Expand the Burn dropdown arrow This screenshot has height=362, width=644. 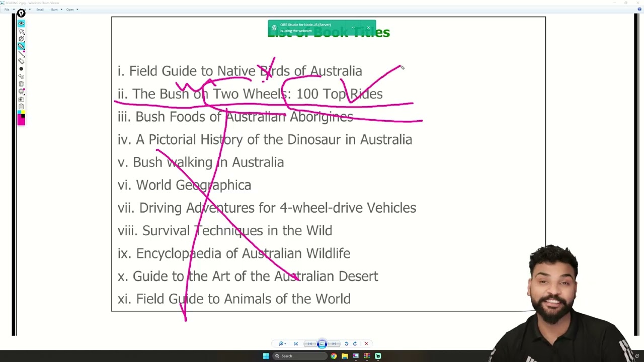click(61, 9)
